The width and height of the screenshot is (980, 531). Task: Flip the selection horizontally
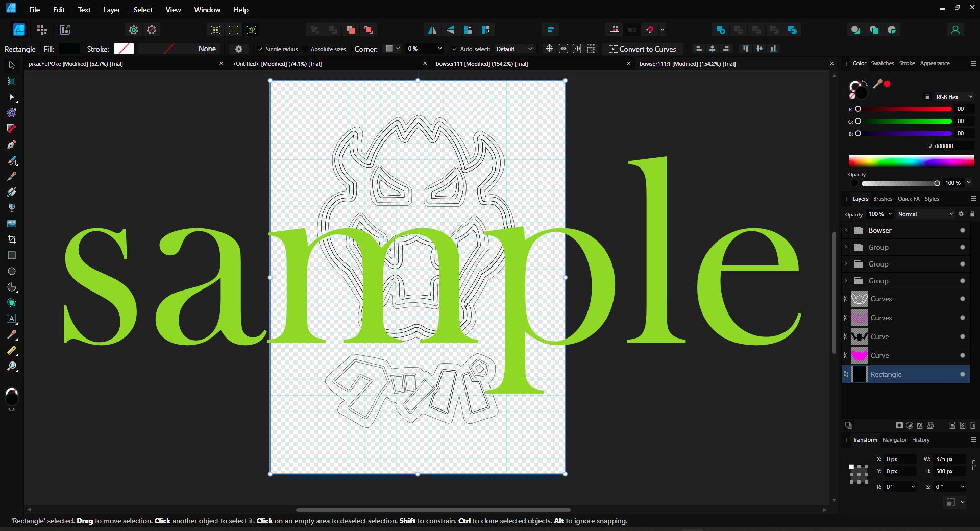tap(432, 30)
